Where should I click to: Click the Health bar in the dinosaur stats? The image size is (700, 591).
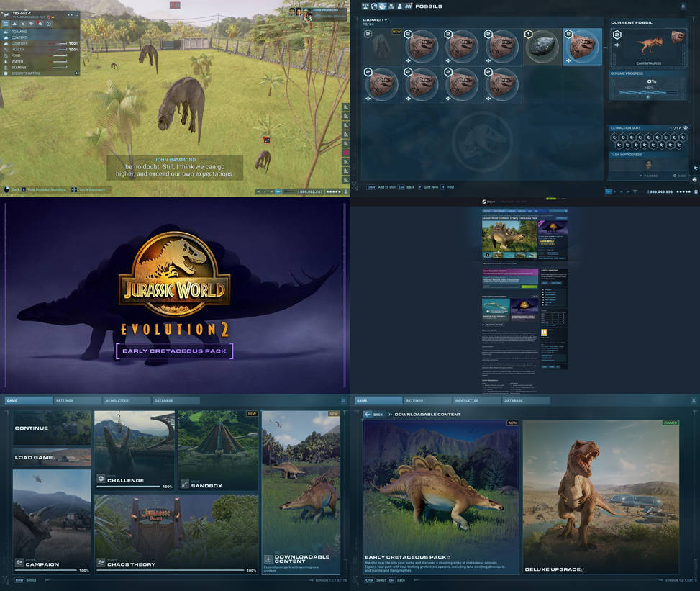click(58, 50)
